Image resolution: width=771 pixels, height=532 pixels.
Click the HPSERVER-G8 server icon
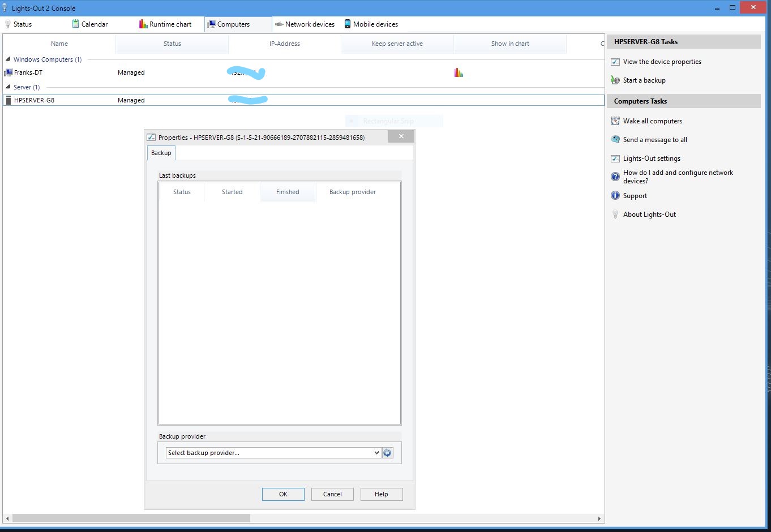coord(8,100)
